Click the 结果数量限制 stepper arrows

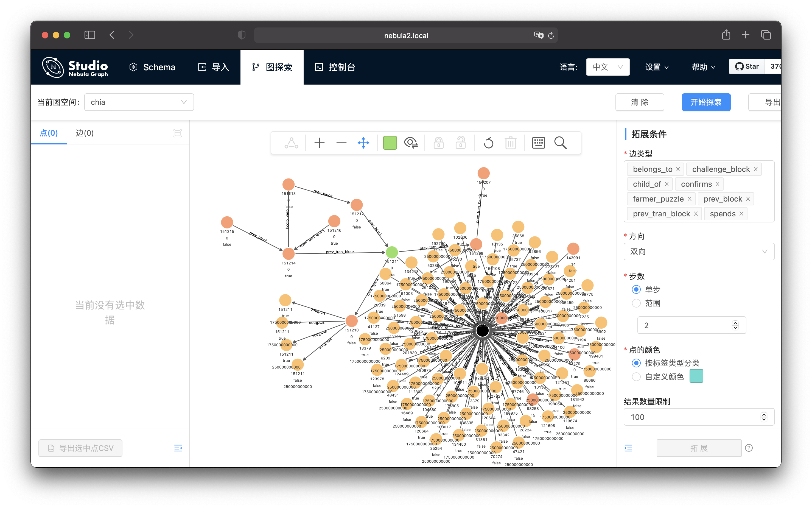[764, 417]
